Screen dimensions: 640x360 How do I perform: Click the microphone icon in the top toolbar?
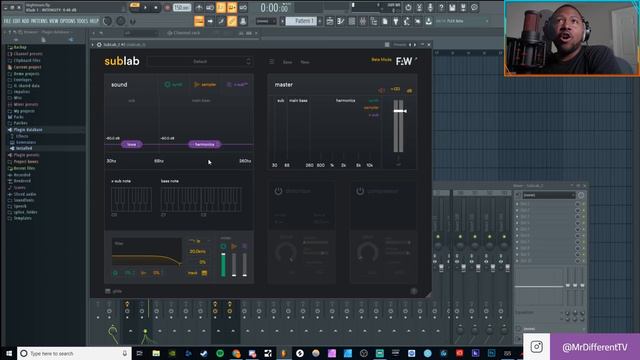point(430,7)
